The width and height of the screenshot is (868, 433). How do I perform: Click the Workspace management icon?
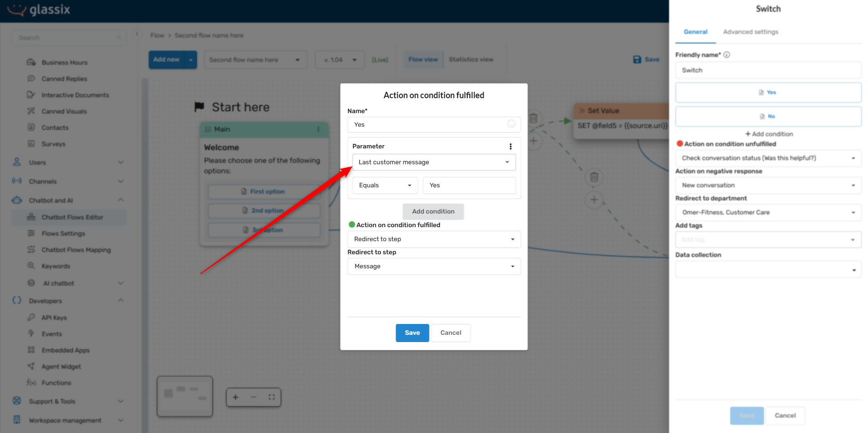(17, 420)
